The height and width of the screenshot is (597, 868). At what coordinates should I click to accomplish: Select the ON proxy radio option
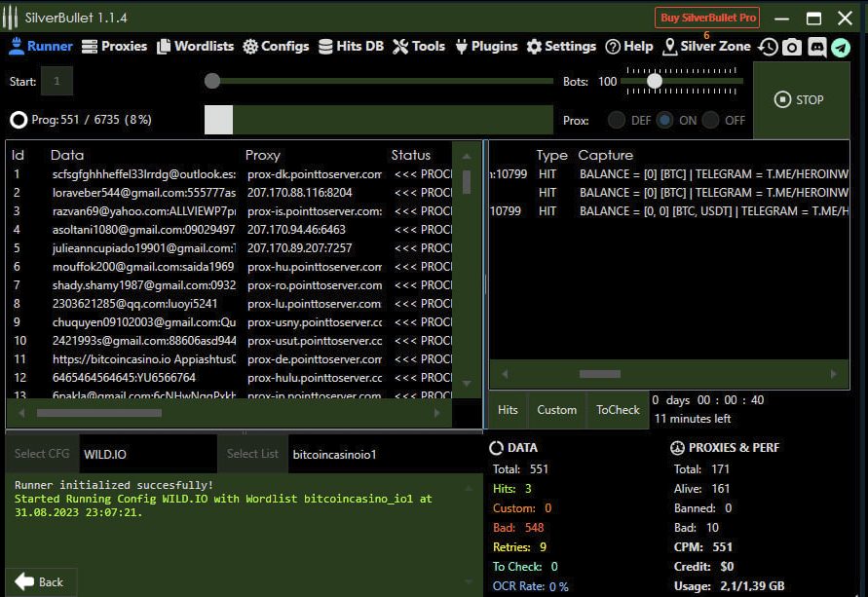[664, 121]
